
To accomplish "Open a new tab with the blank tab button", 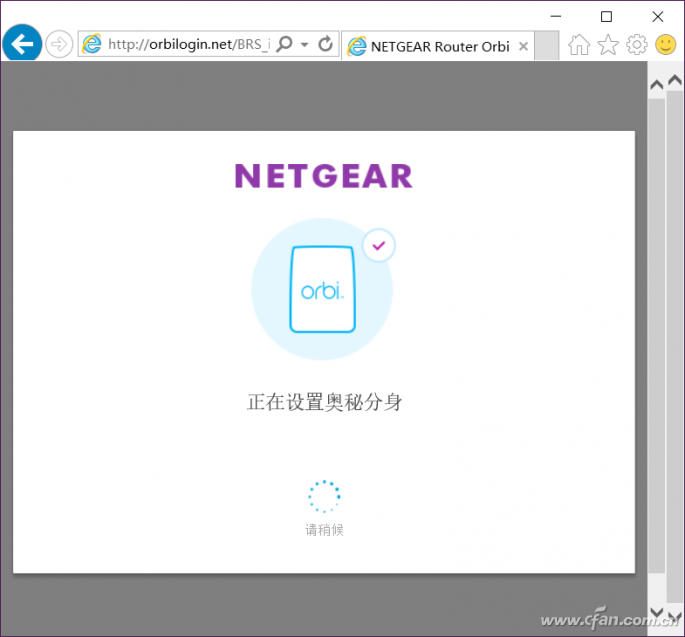I will click(547, 45).
